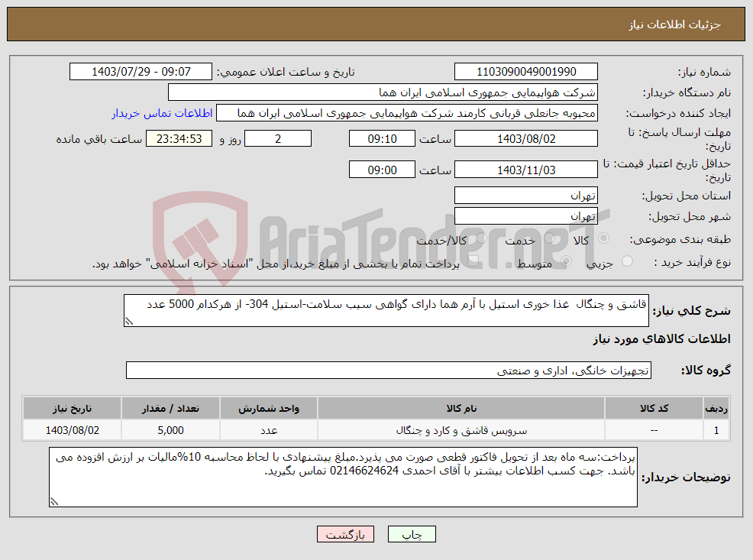Click row number 1 cell

click(x=716, y=430)
